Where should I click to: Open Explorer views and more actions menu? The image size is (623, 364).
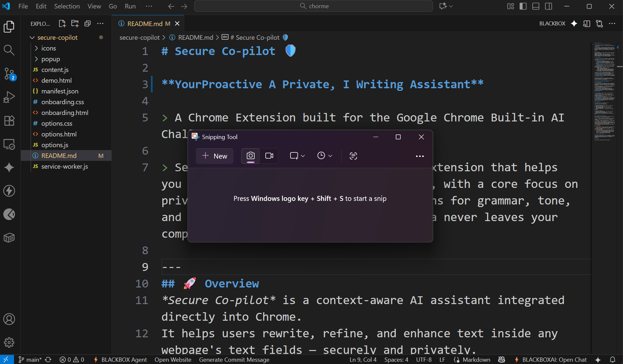(100, 23)
